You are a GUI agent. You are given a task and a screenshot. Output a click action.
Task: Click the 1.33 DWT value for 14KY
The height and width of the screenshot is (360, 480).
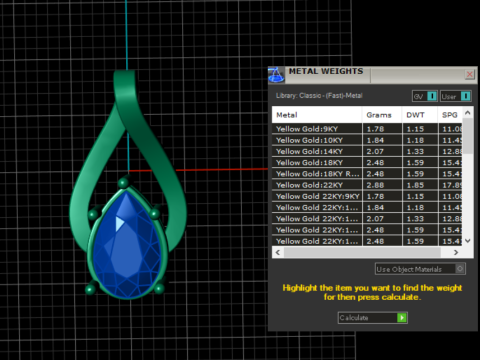click(415, 152)
